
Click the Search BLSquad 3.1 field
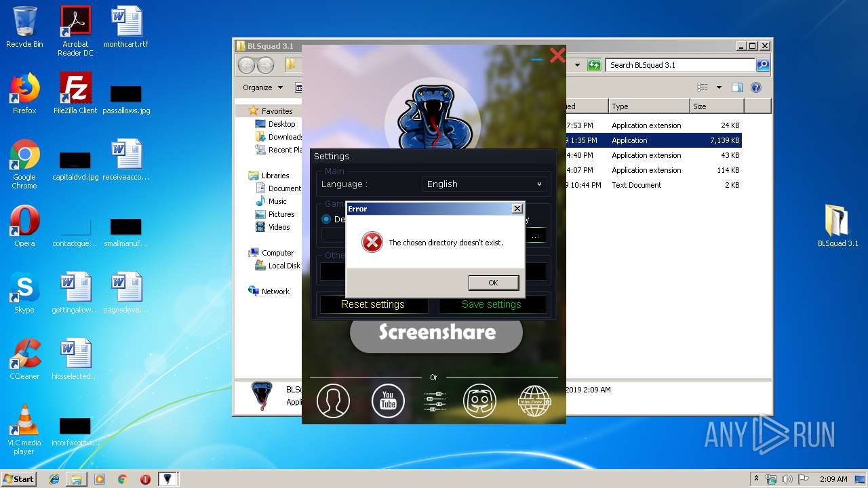pos(680,65)
